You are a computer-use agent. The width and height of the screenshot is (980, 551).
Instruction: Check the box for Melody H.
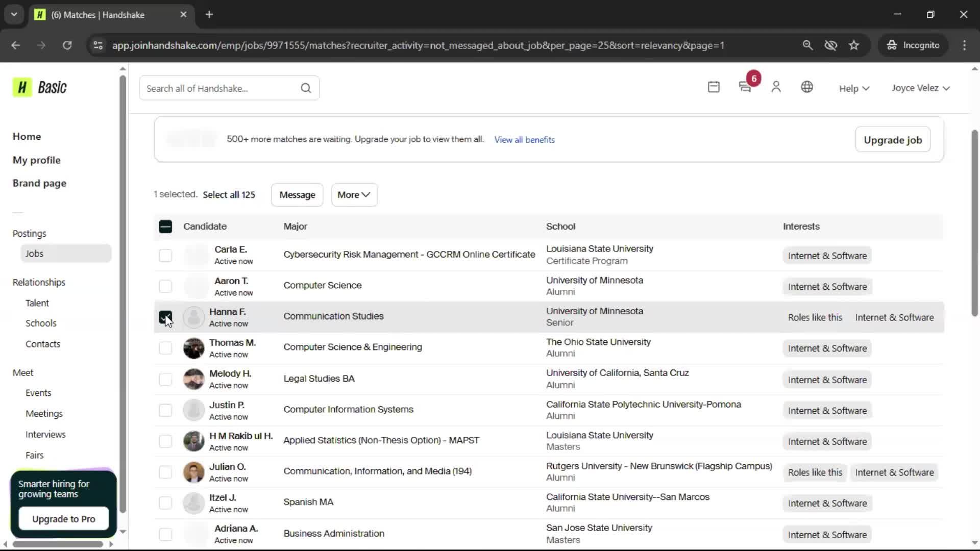click(x=165, y=379)
